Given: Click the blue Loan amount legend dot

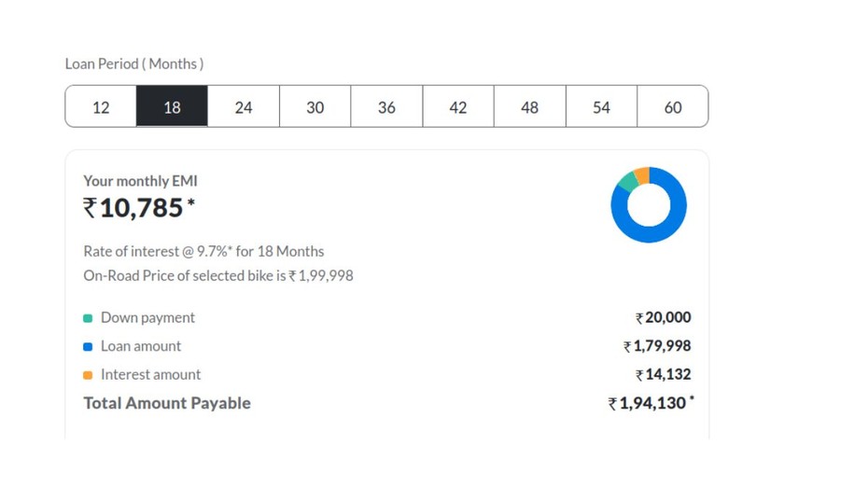Looking at the screenshot, I should pyautogui.click(x=88, y=347).
